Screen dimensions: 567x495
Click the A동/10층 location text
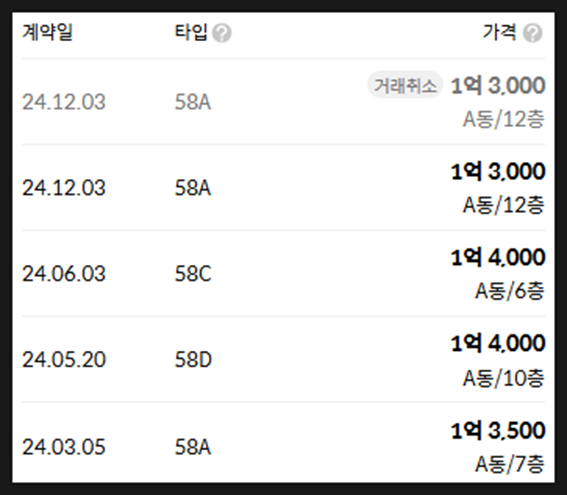click(x=504, y=378)
